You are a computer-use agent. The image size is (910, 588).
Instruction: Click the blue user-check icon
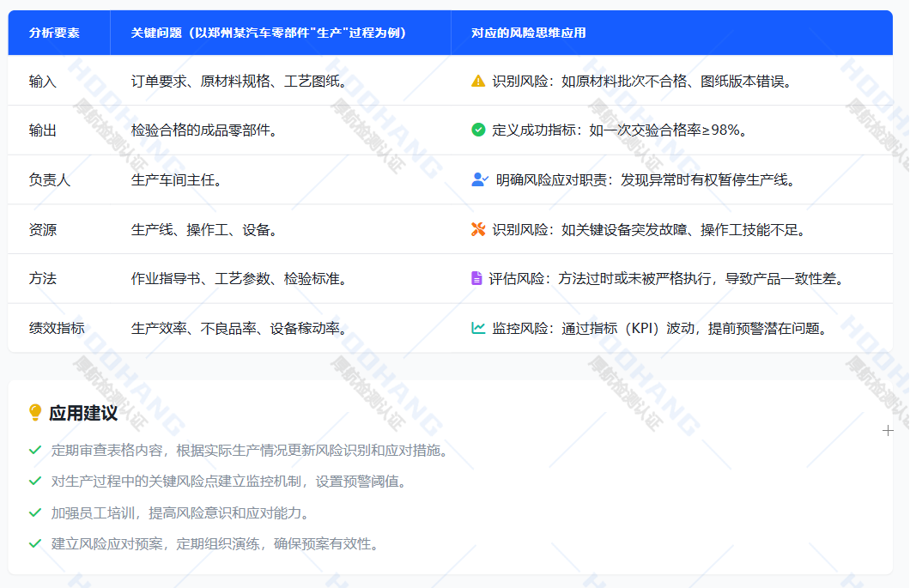coord(480,180)
